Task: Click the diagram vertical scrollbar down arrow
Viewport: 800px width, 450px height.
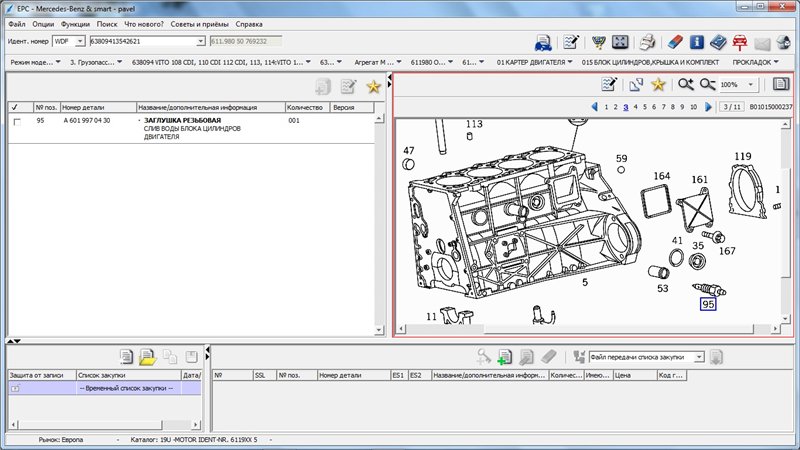Action: coord(786,318)
